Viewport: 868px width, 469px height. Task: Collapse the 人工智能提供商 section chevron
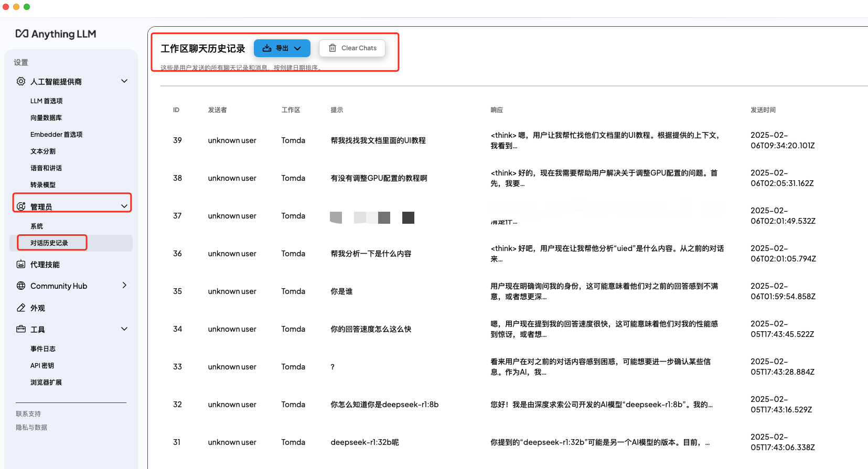[x=124, y=81]
